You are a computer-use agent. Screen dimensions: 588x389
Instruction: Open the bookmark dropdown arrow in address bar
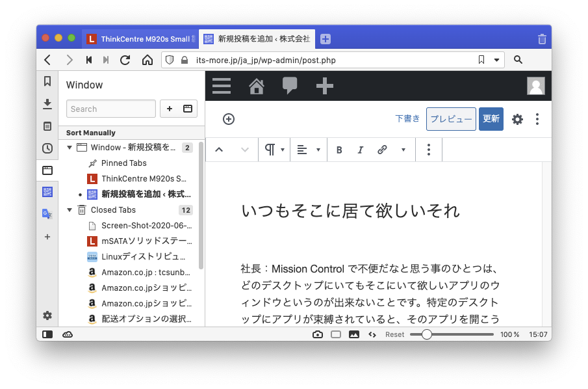[x=497, y=60]
